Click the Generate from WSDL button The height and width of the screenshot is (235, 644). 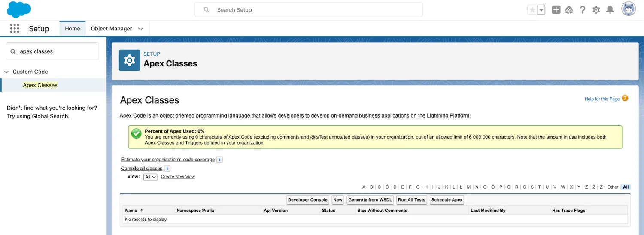[370, 200]
